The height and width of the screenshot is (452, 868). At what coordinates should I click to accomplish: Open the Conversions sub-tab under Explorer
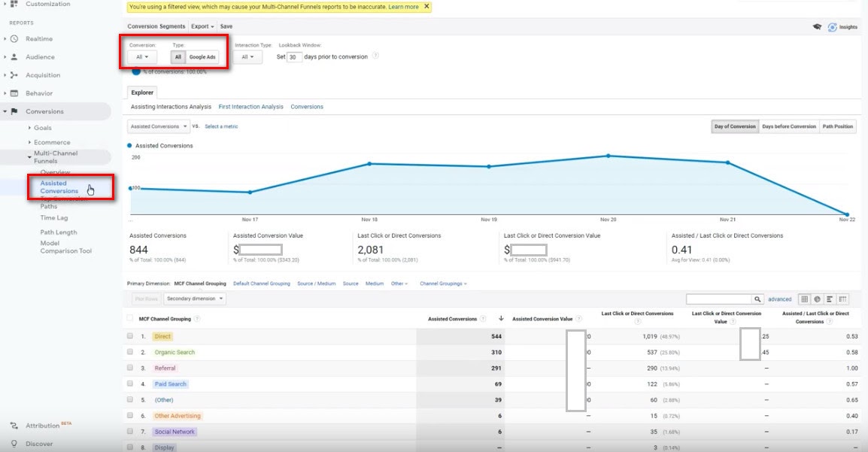click(x=307, y=107)
